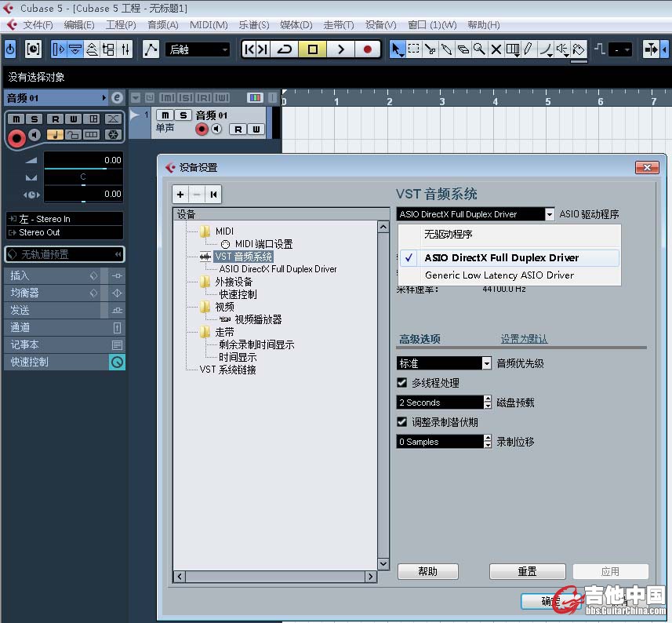The width and height of the screenshot is (672, 623).
Task: Click the 重置 button
Action: [x=527, y=571]
